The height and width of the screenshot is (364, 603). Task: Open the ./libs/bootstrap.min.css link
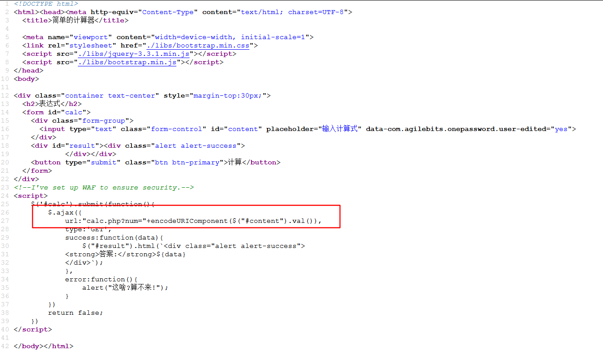[197, 45]
